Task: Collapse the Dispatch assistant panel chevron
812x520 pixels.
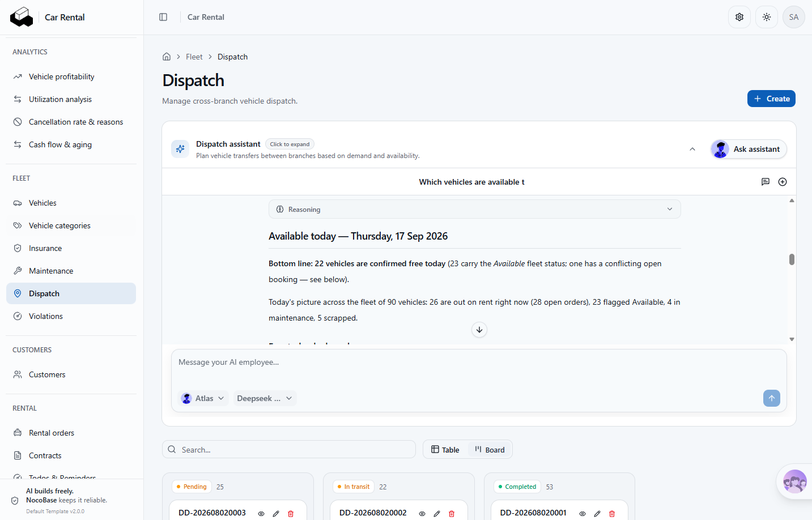Action: [x=692, y=149]
